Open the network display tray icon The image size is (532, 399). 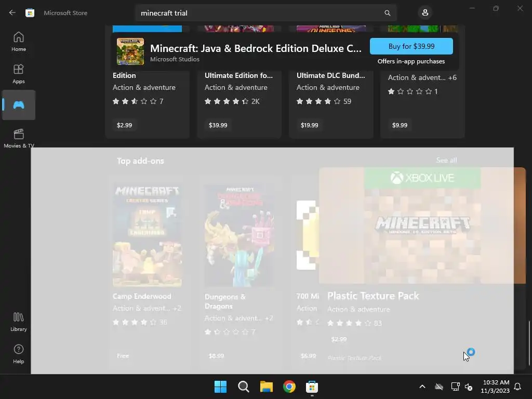pos(455,387)
